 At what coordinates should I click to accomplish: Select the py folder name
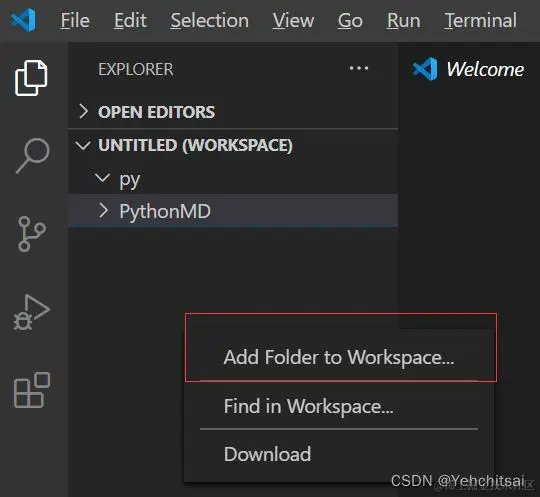point(129,180)
